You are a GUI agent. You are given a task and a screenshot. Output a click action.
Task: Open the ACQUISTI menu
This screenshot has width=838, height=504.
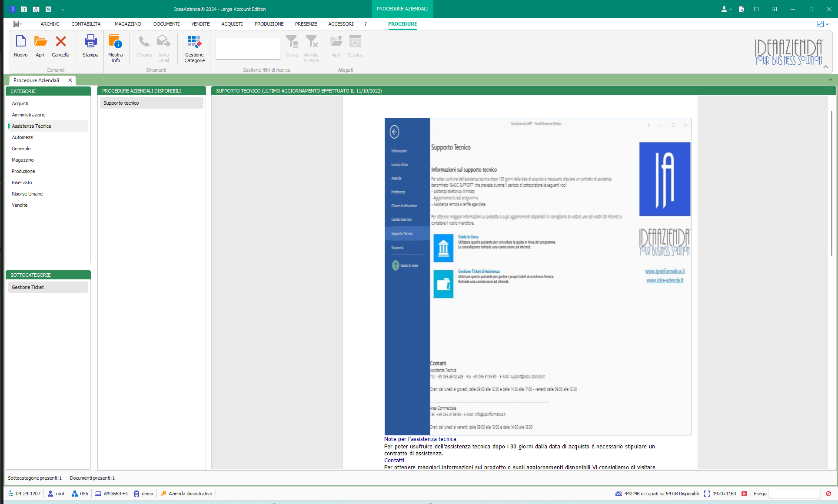232,24
